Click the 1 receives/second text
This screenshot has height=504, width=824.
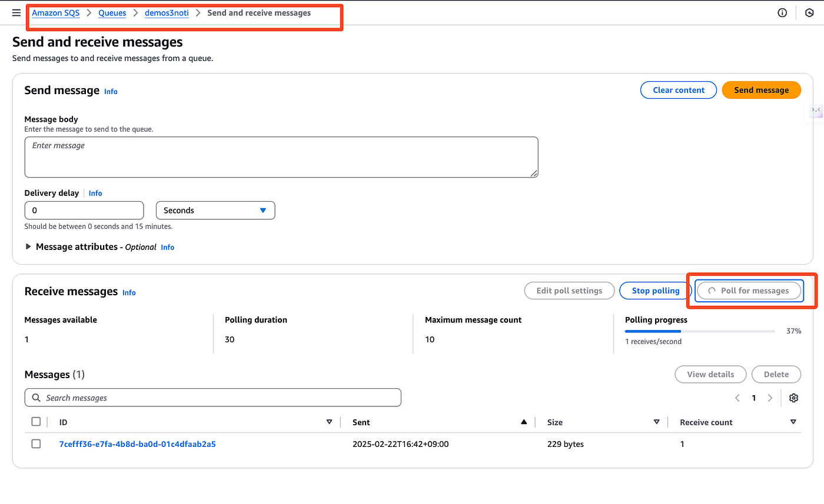[653, 342]
